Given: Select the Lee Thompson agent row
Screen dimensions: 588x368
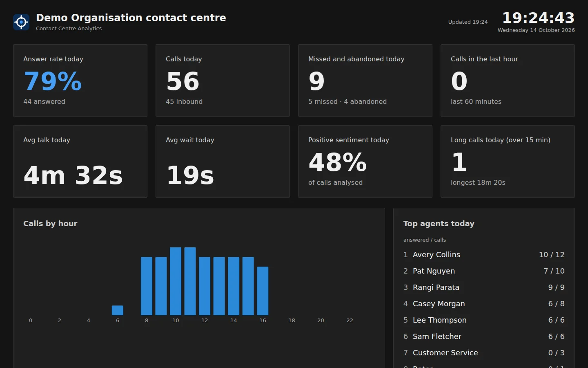Looking at the screenshot, I should coord(484,320).
